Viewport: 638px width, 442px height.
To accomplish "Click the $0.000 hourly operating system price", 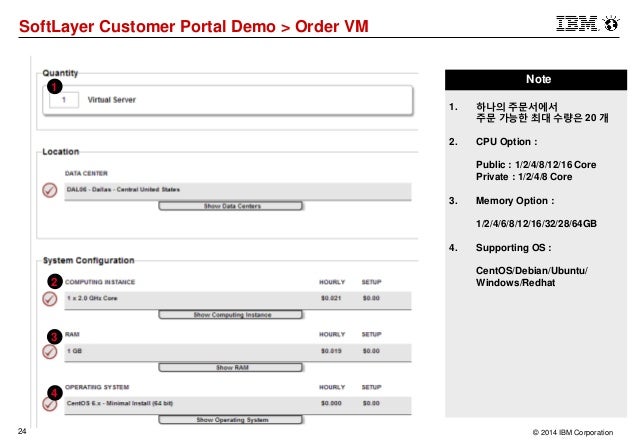I will coord(331,403).
